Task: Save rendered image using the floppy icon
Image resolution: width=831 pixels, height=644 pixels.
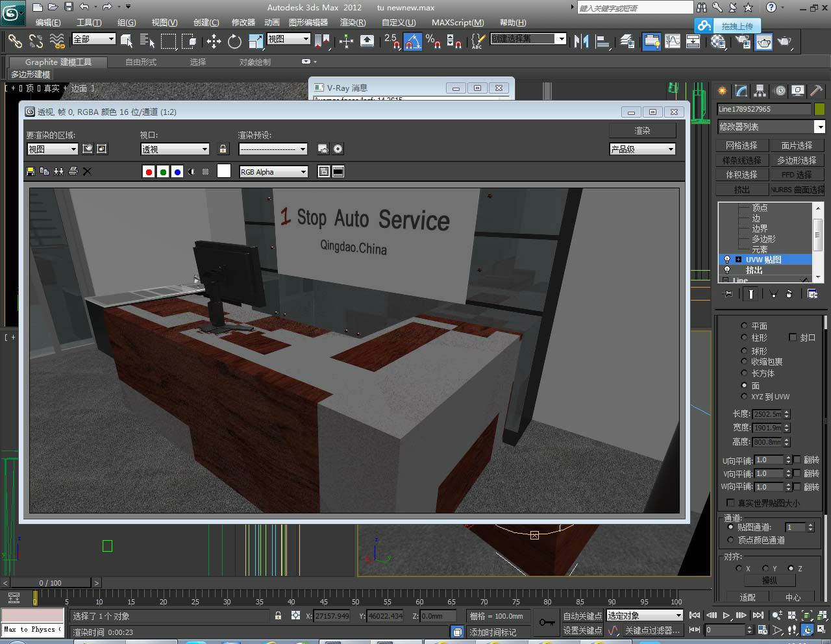Action: [30, 171]
